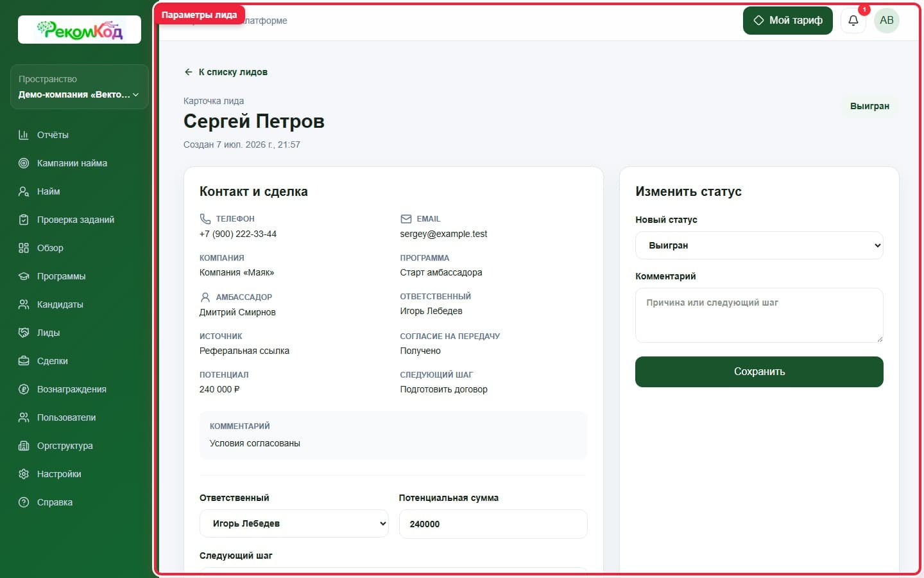The height and width of the screenshot is (578, 924).
Task: Click the source value Реферальная ссылка
Action: pos(244,351)
